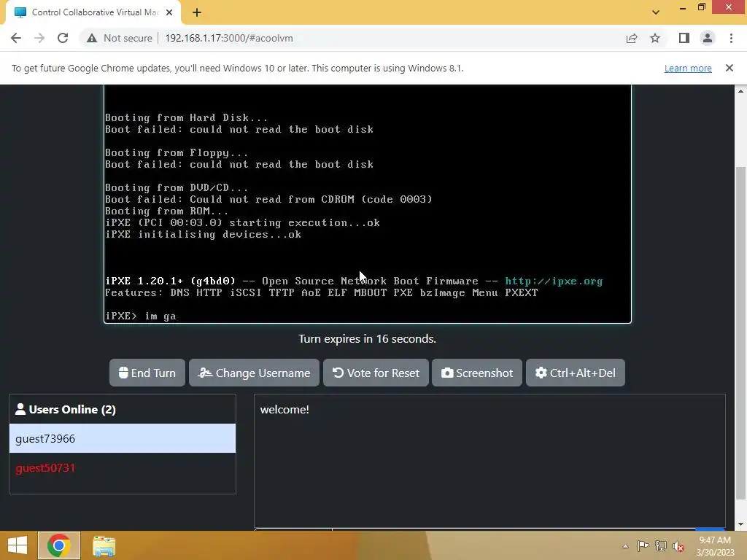The width and height of the screenshot is (747, 560).
Task: Click the page vertical scrollbar thumb
Action: pyautogui.click(x=740, y=333)
